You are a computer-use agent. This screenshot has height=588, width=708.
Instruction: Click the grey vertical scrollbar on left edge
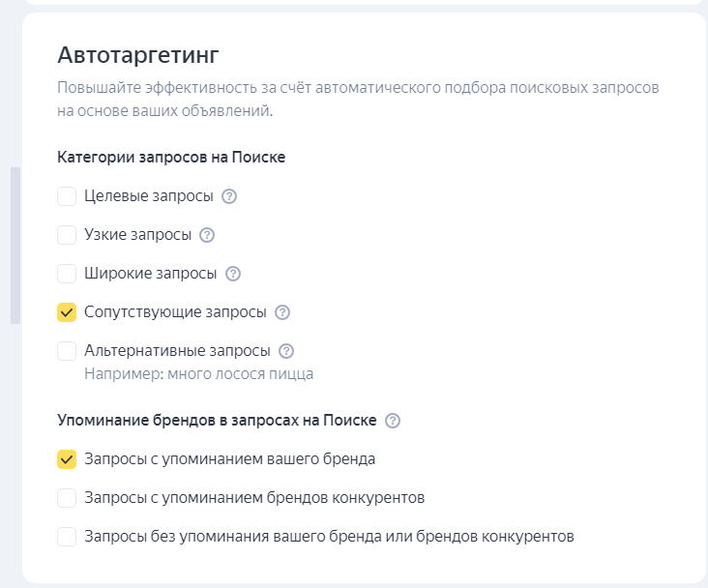pos(15,246)
